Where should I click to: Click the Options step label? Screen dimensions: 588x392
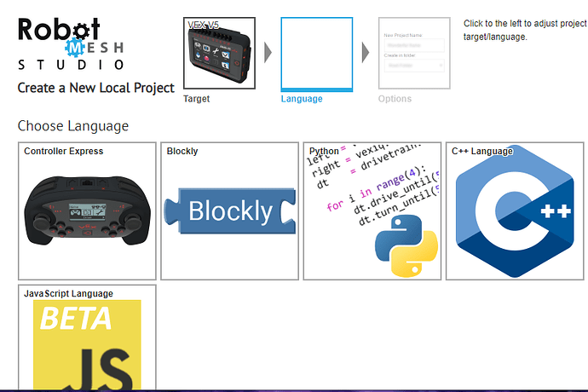pyautogui.click(x=395, y=99)
